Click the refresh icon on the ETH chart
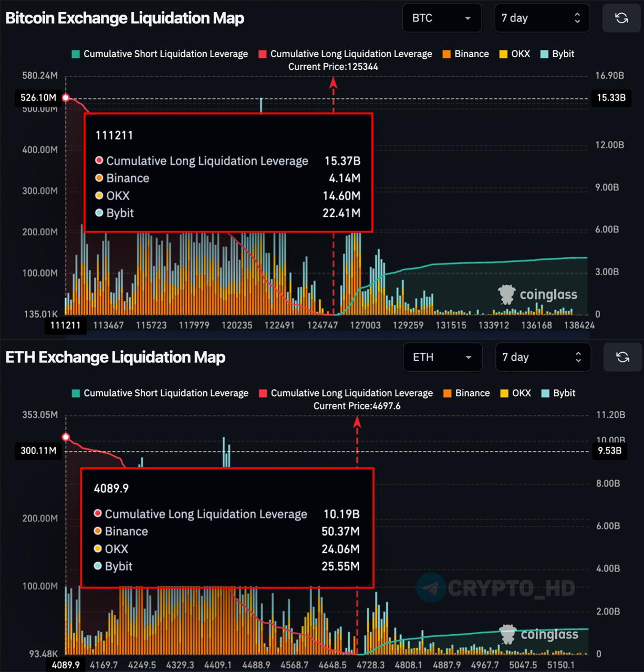644x672 pixels. [622, 358]
